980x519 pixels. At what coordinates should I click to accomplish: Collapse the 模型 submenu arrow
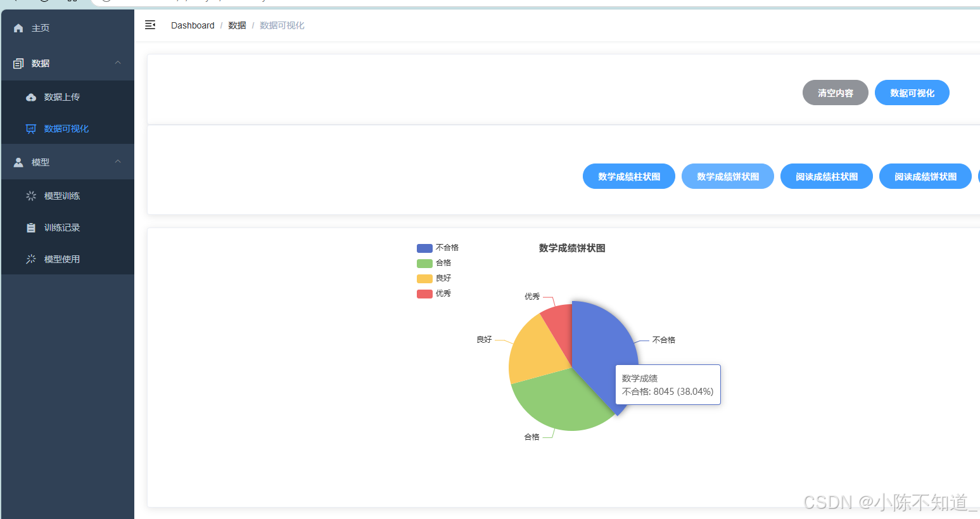click(x=118, y=162)
